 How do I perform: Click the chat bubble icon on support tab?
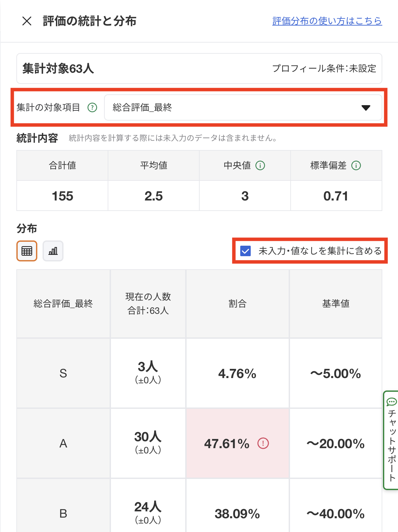pyautogui.click(x=391, y=402)
